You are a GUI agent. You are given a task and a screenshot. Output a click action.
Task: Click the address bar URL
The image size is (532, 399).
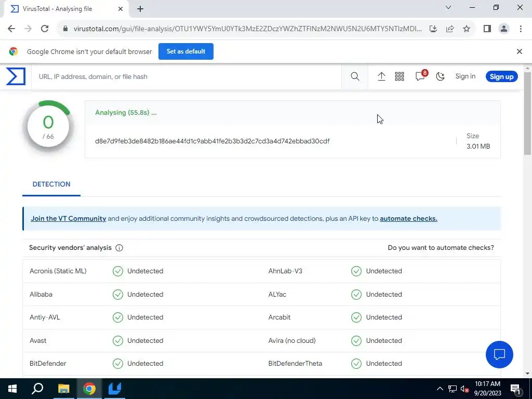(248, 29)
